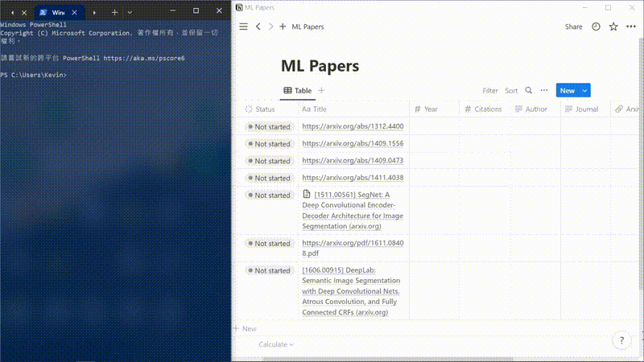The height and width of the screenshot is (362, 644).
Task: Go back with the left chevron in Notion
Action: [x=258, y=27]
